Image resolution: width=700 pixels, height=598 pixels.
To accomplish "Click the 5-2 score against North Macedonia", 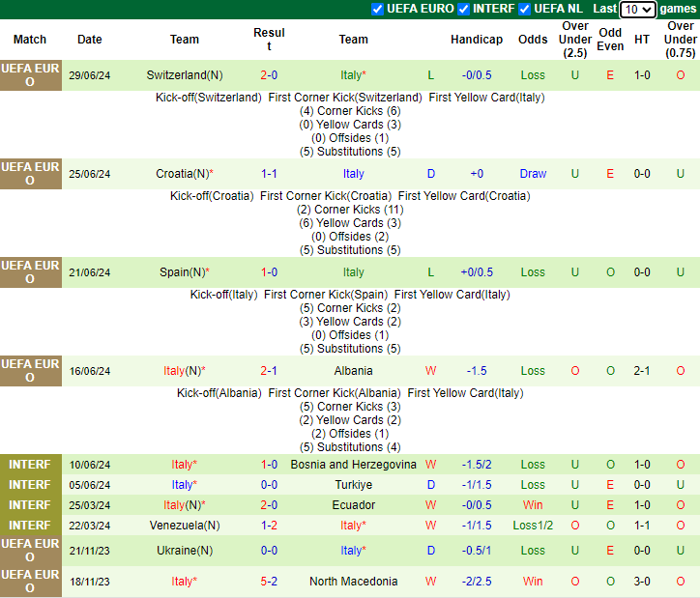I will 269,582.
